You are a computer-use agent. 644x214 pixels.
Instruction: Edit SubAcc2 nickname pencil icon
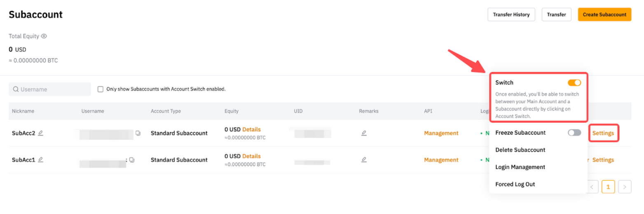pos(41,133)
